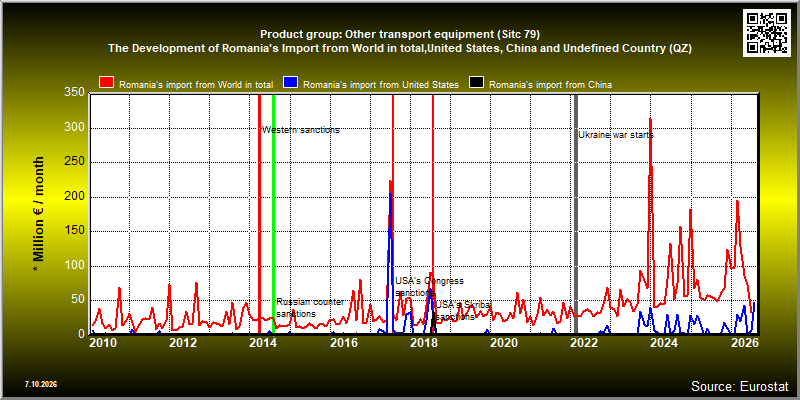The image size is (800, 400).
Task: Select "Romania's import from United States" legend label
Action: point(381,85)
